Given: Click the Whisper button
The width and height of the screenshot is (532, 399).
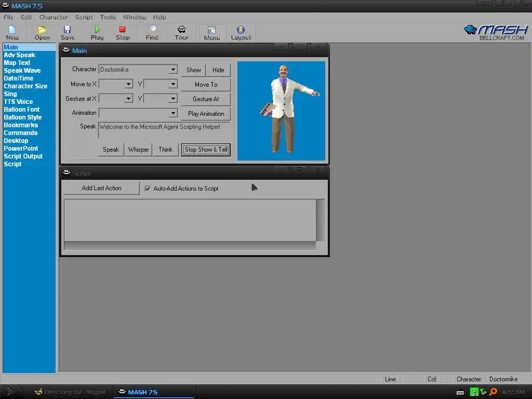Looking at the screenshot, I should [138, 150].
